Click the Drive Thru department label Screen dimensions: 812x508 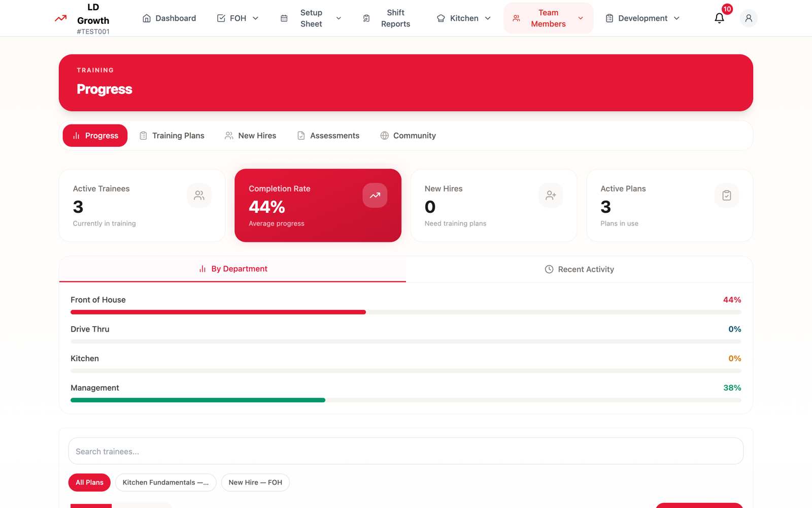[x=90, y=329]
